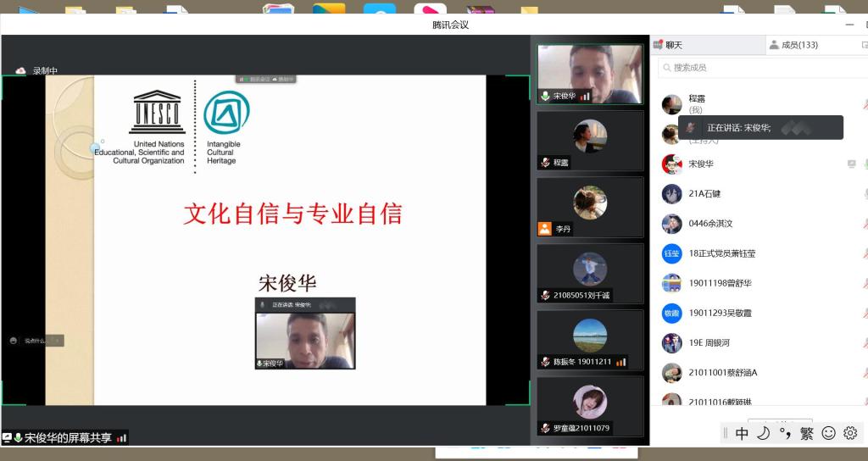Switch to 繁 traditional characters in IME bar
The image size is (868, 461).
(806, 433)
